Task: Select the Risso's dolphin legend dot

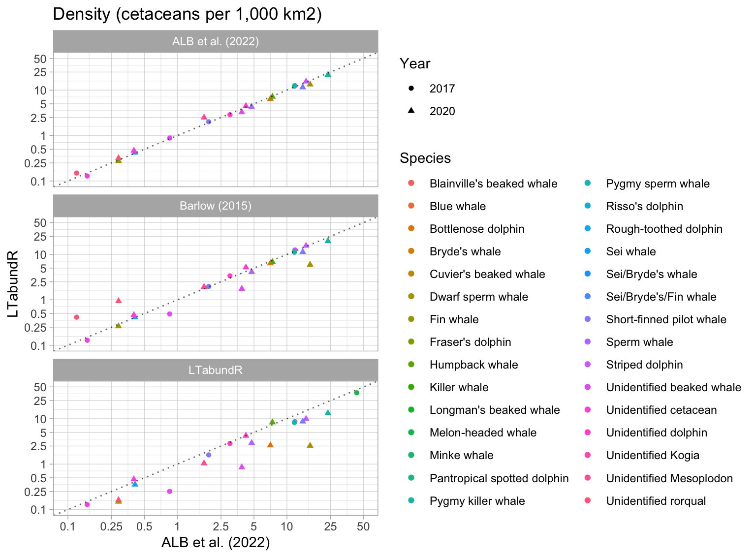Action: (x=588, y=206)
